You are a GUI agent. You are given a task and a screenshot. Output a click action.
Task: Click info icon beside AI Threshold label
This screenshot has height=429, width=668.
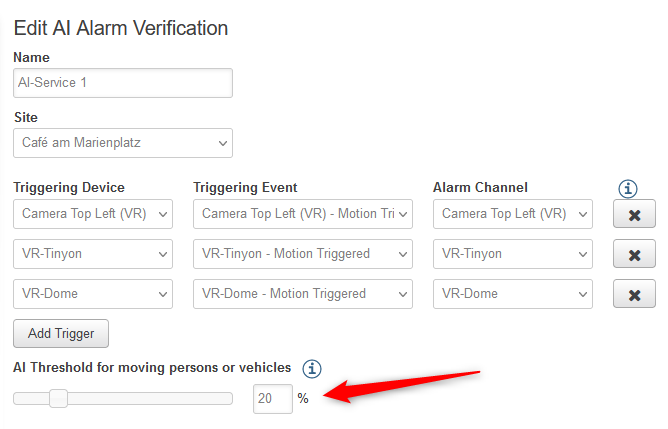[313, 368]
